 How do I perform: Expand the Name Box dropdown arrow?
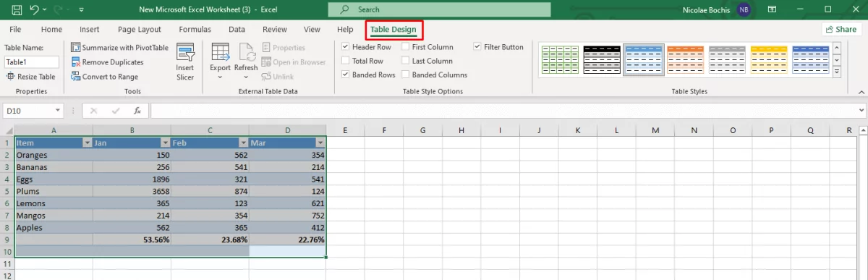coord(58,111)
